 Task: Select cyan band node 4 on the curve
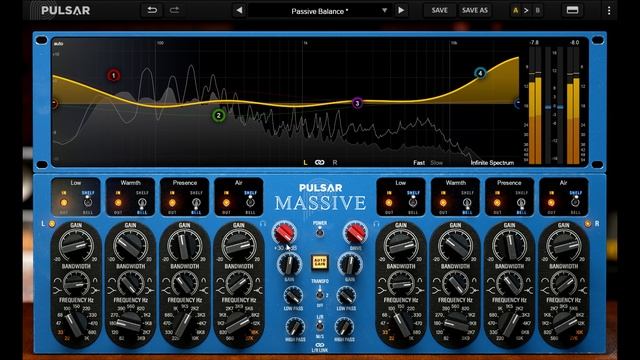click(480, 73)
